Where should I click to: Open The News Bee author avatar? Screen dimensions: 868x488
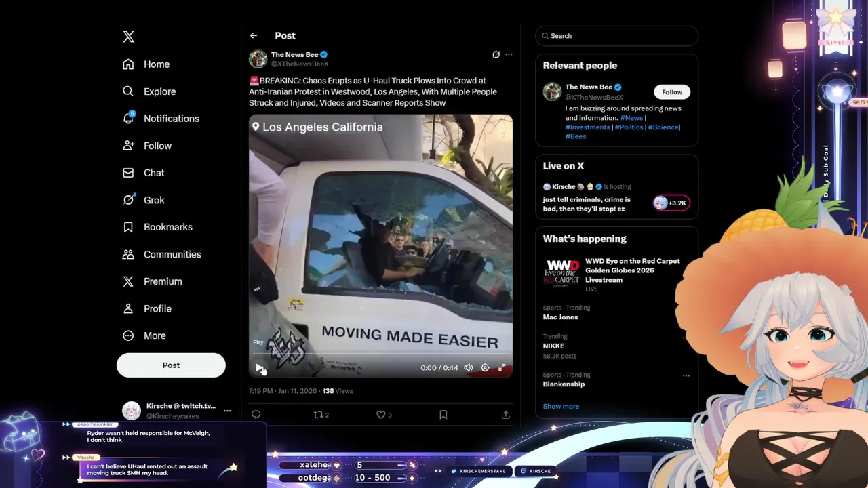tap(258, 59)
